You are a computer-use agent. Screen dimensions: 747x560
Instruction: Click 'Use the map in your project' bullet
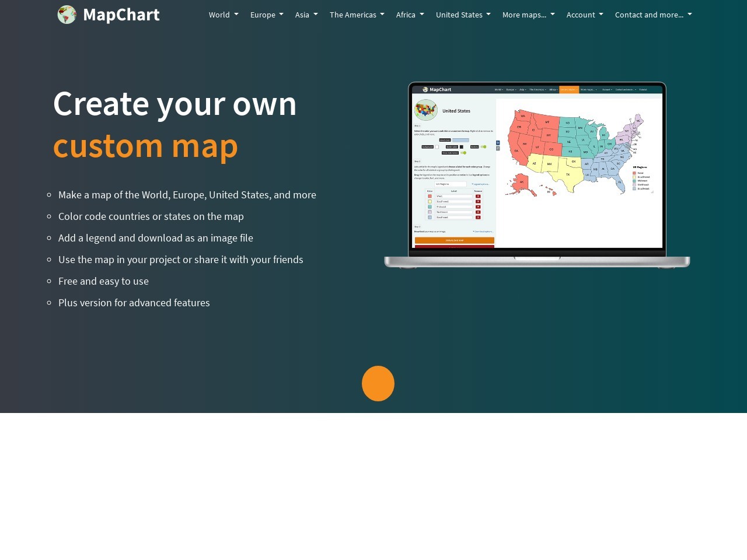pyautogui.click(x=181, y=260)
